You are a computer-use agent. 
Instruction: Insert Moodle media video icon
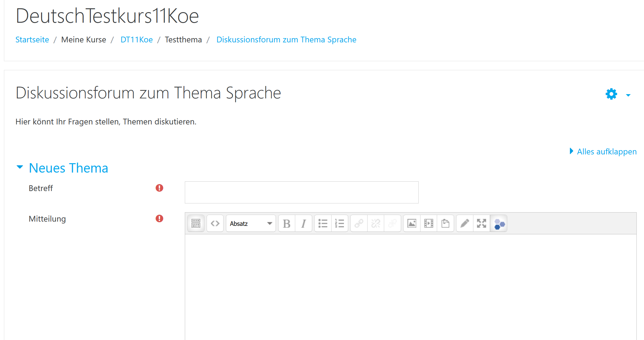coord(429,223)
